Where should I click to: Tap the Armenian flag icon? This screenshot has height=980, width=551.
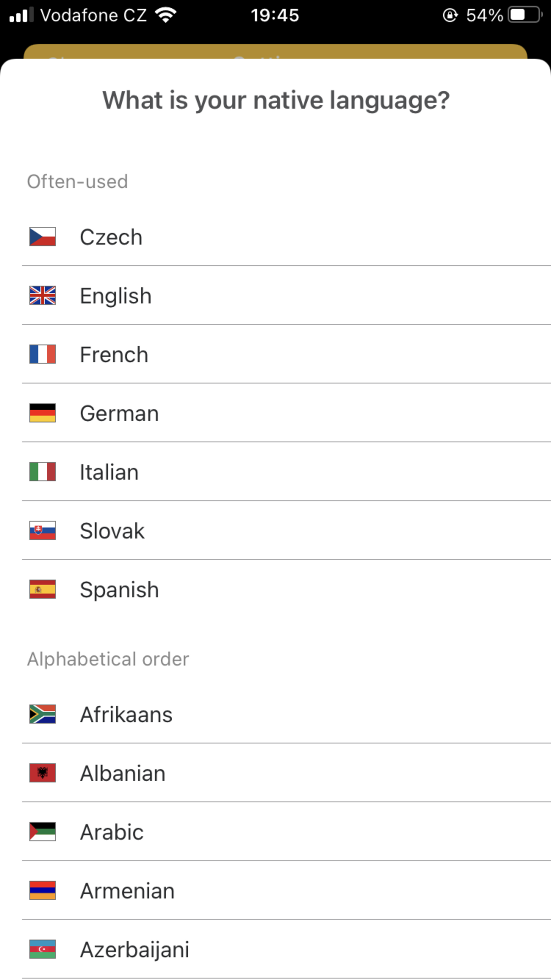coord(42,891)
